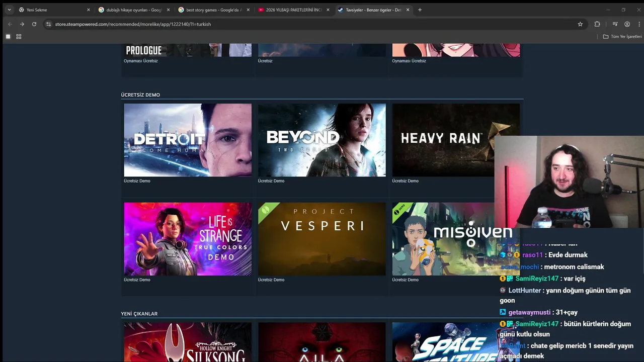This screenshot has width=644, height=362.
Task: Close the 2026 YILBAŞI PAKETLERİNİ tab
Action: 328,10
